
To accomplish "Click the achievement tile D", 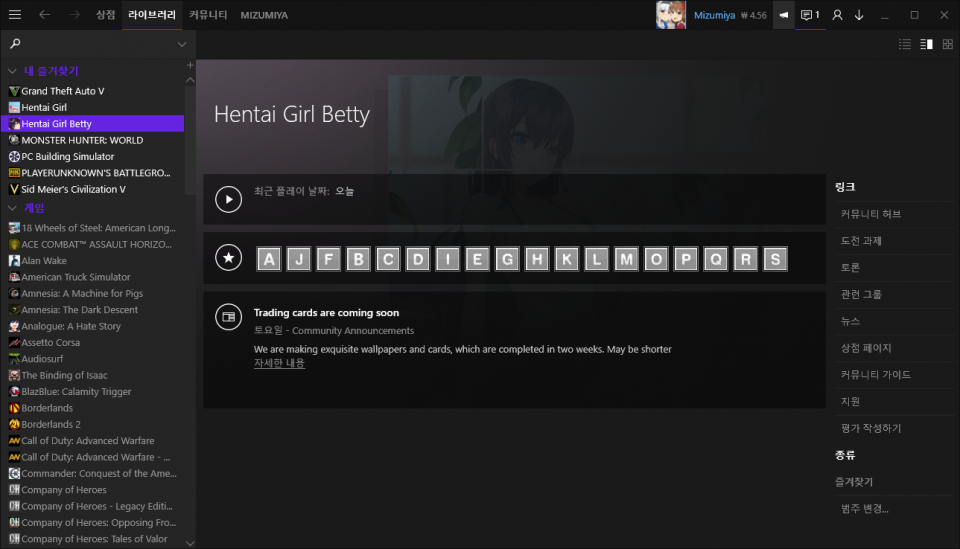I will (x=418, y=259).
